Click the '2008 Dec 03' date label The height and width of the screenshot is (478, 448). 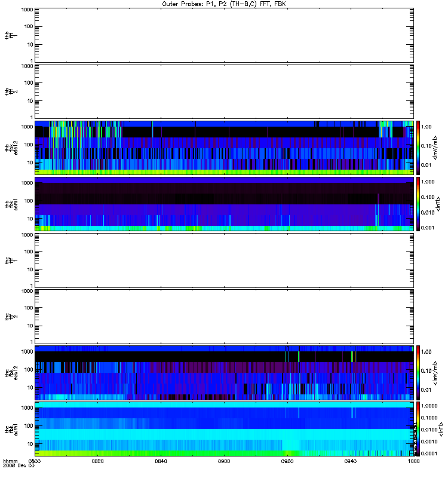[x=19, y=465]
